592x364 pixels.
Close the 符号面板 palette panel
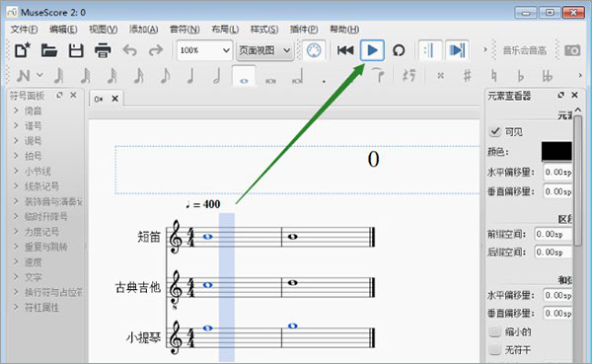click(73, 95)
